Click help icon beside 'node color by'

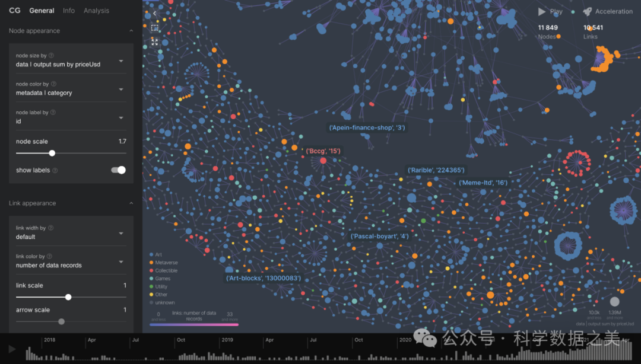[x=54, y=84]
